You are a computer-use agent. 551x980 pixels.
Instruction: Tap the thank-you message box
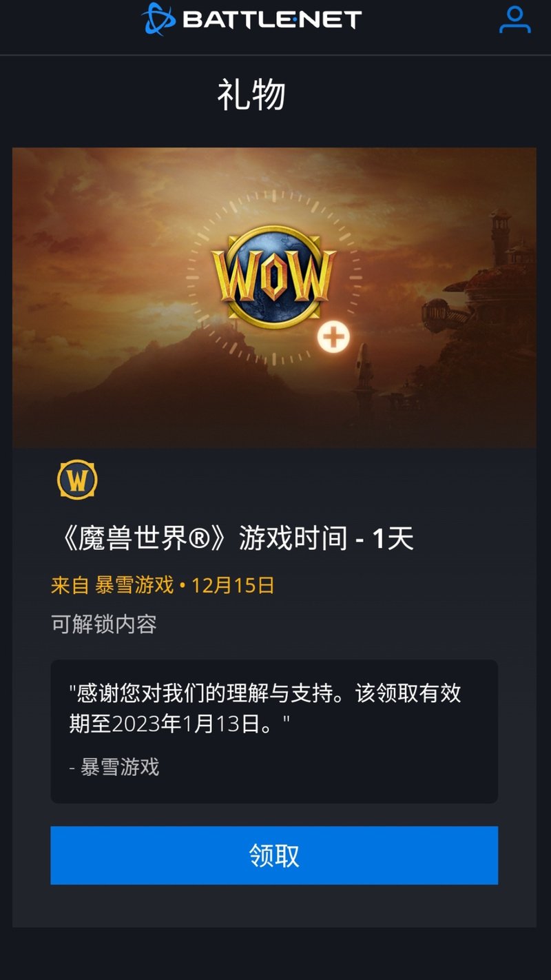(274, 731)
